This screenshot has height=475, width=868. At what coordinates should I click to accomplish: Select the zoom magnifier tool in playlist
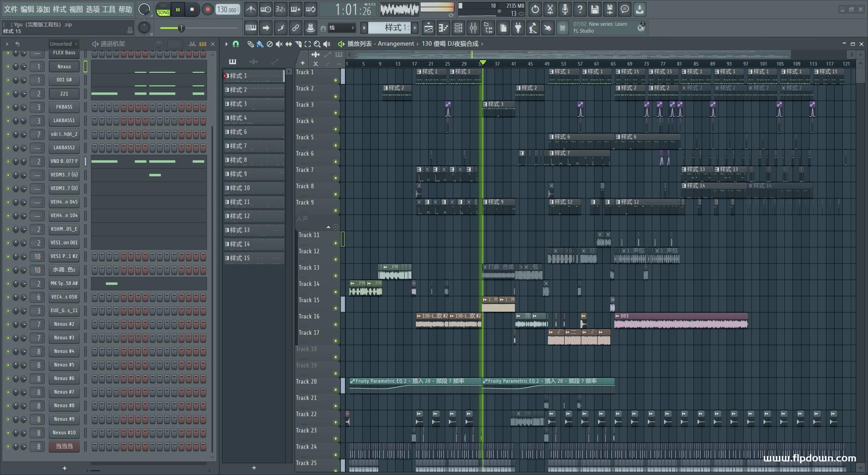coord(317,44)
